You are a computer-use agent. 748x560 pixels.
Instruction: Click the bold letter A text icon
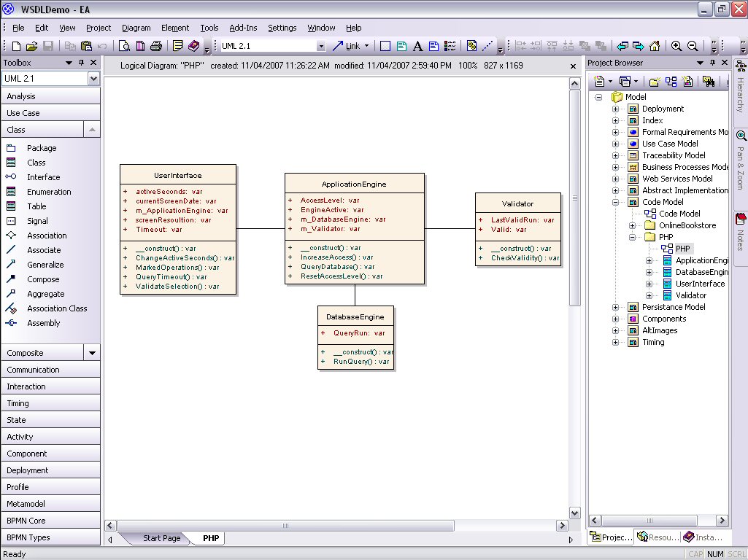417,46
